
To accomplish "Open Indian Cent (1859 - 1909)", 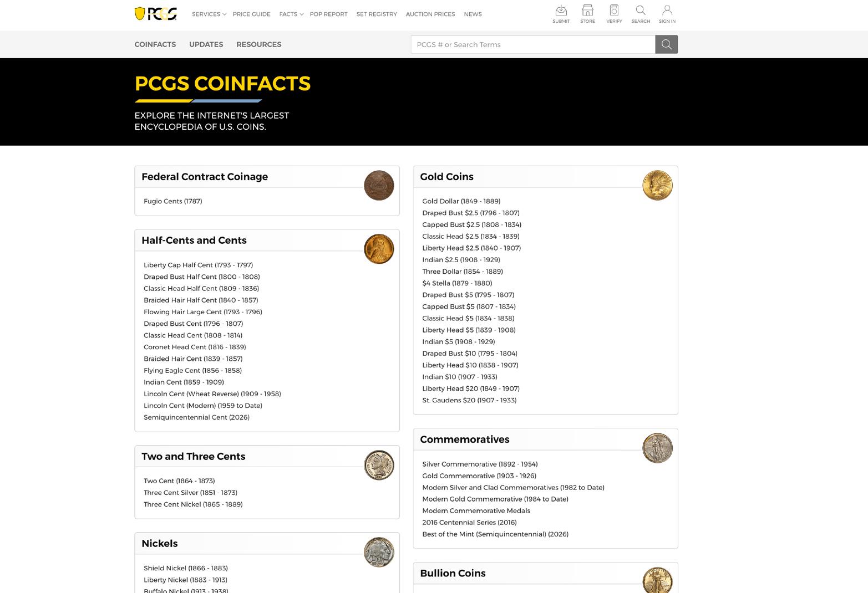I will 184,382.
